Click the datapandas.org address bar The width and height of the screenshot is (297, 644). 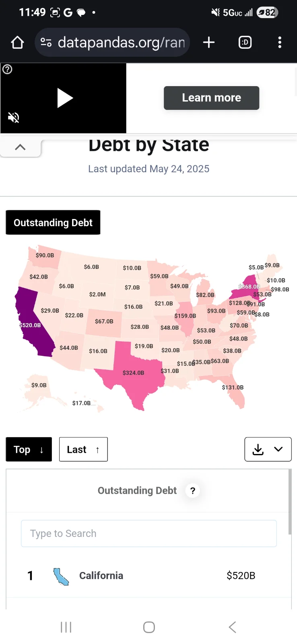click(x=121, y=42)
